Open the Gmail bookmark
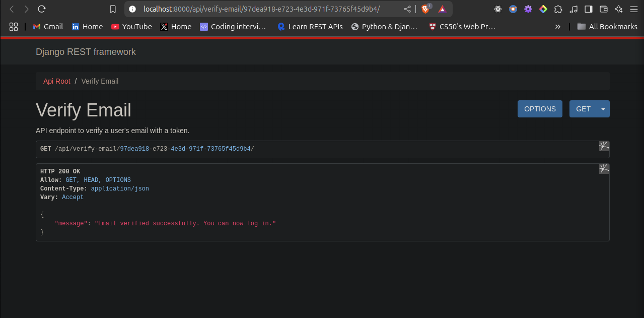 coord(48,27)
